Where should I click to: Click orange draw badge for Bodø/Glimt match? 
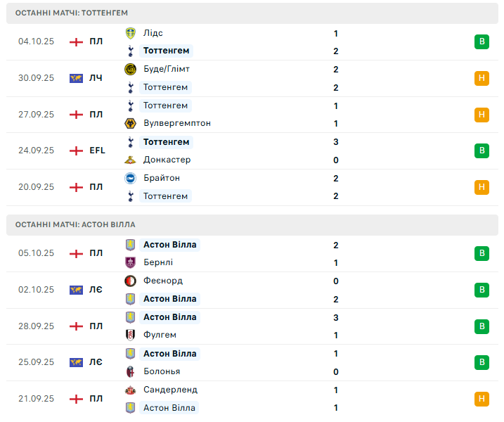482,78
